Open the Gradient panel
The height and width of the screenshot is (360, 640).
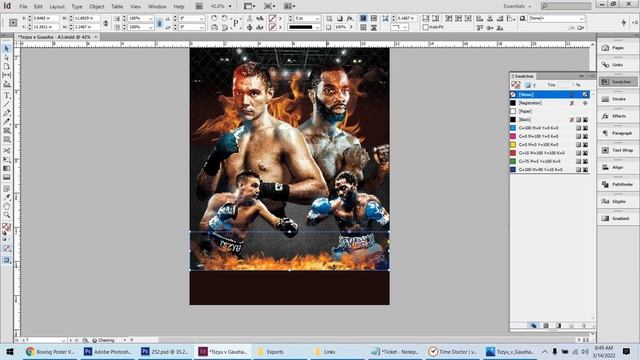coord(618,219)
